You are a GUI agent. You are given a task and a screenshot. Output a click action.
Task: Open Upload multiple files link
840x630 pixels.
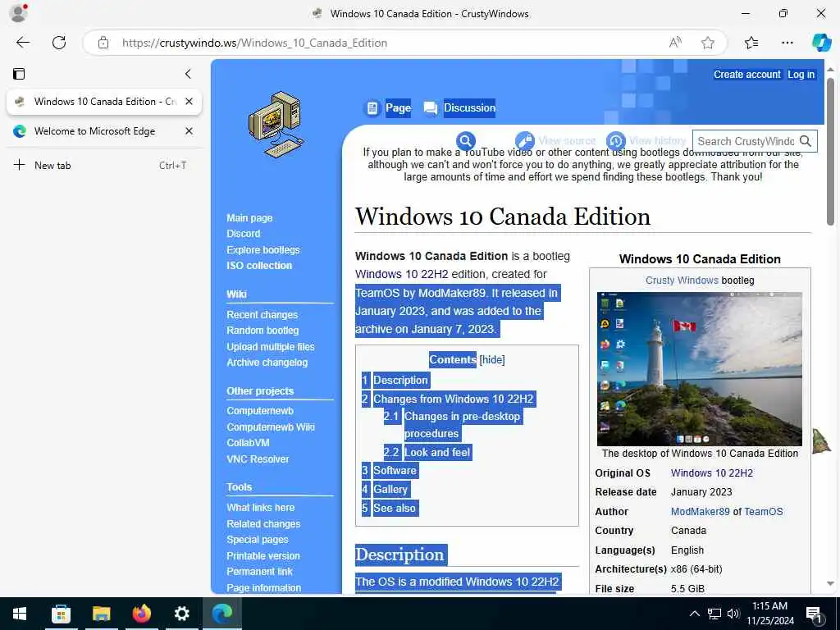point(271,347)
